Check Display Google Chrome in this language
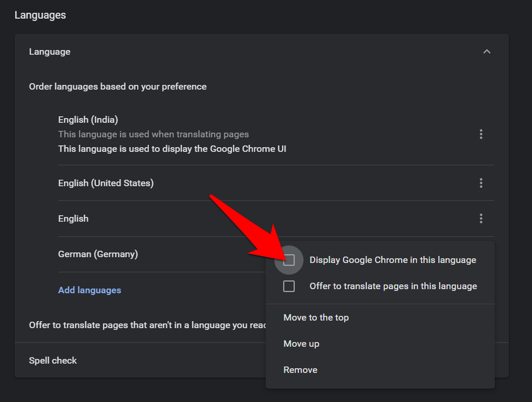This screenshot has height=402, width=532. coord(289,260)
